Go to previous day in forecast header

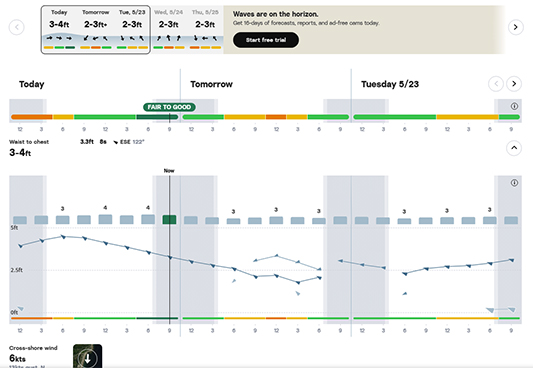coord(496,84)
